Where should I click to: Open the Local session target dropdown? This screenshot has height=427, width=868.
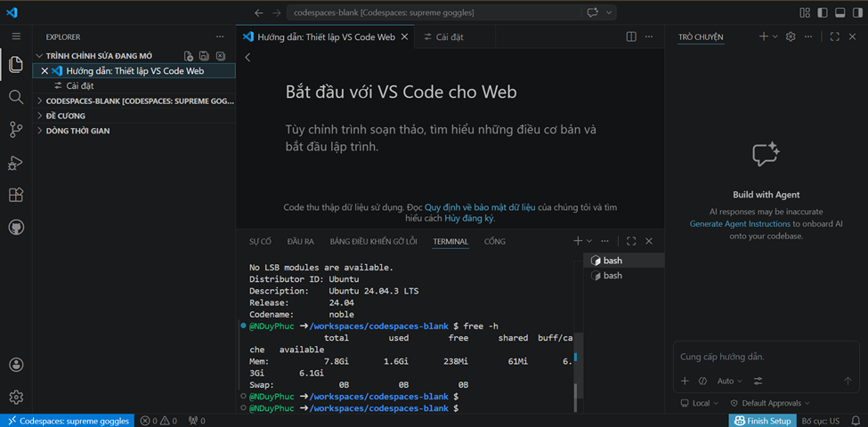(699, 403)
